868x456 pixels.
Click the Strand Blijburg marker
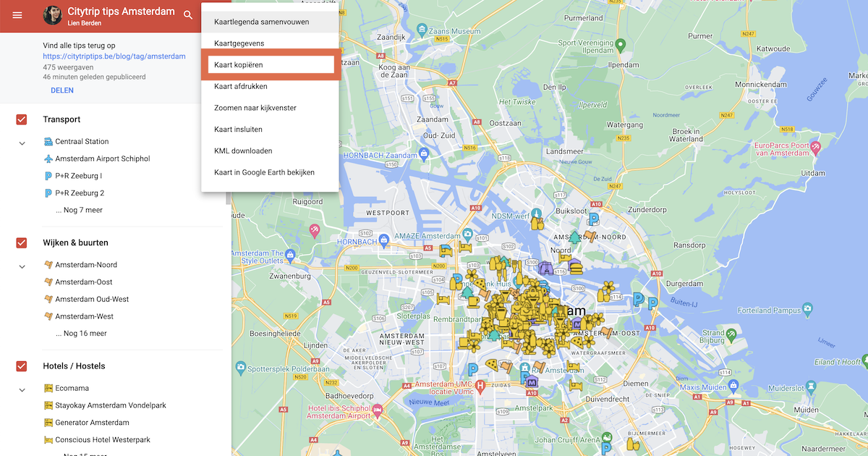732,334
